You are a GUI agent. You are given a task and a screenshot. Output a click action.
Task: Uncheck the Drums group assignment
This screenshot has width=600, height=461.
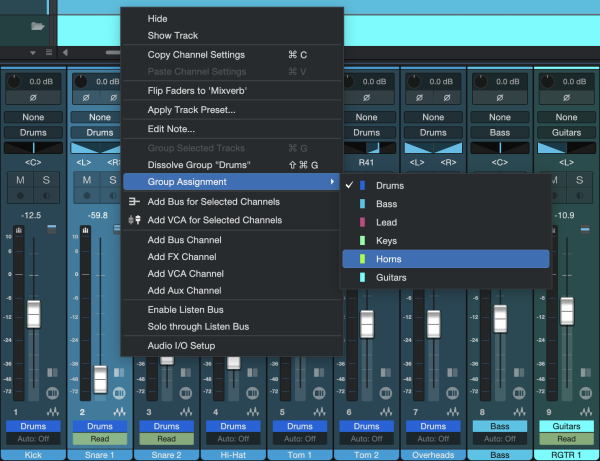pyautogui.click(x=446, y=185)
